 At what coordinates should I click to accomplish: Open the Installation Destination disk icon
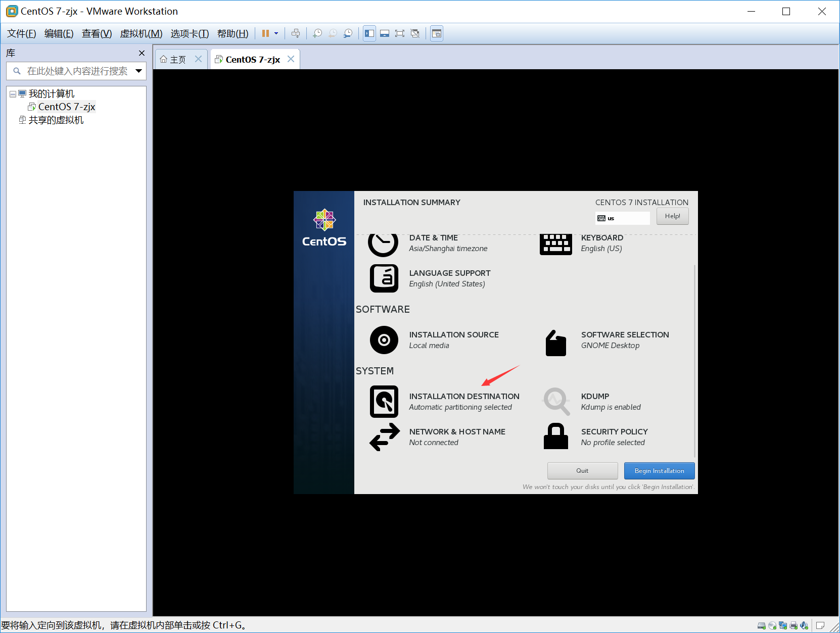click(x=384, y=402)
